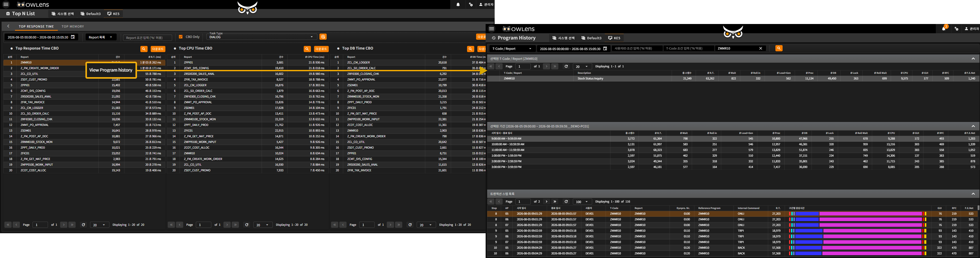This screenshot has width=980, height=258.
Task: Select the Default3 tab in Program History
Action: [591, 38]
